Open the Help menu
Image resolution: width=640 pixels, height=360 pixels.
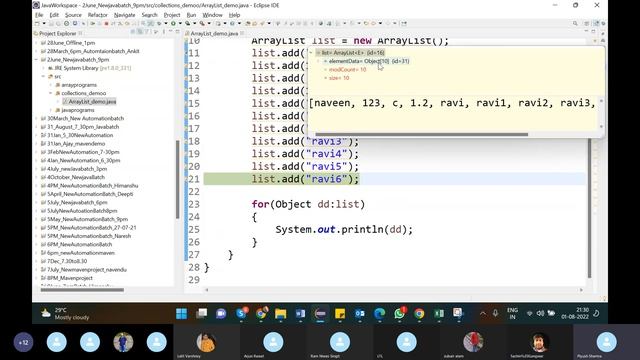(234, 15)
